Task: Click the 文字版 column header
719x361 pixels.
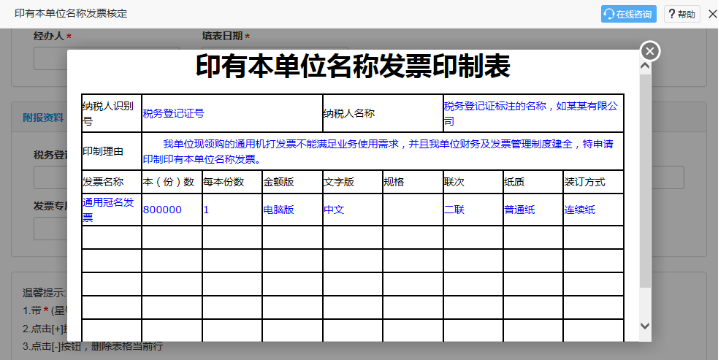Action: point(352,182)
